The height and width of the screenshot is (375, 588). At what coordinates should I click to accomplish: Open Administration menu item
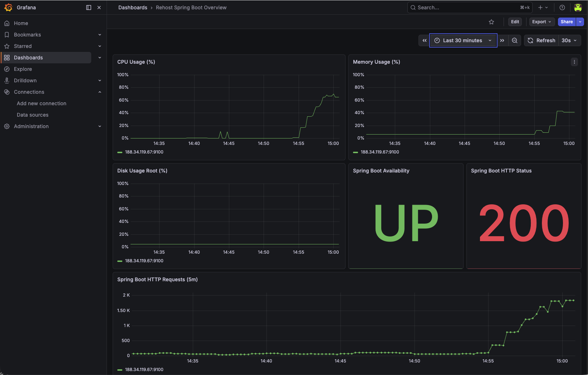click(x=31, y=126)
